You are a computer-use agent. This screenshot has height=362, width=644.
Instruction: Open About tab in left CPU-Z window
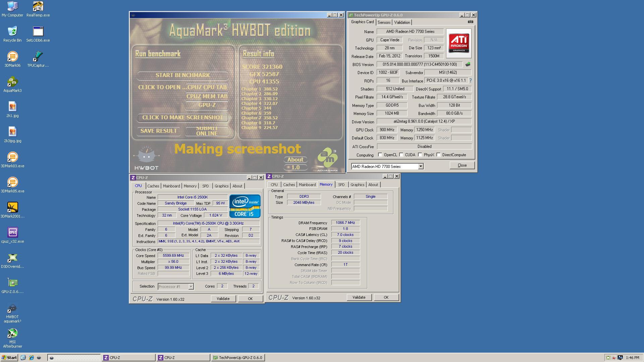pyautogui.click(x=237, y=186)
